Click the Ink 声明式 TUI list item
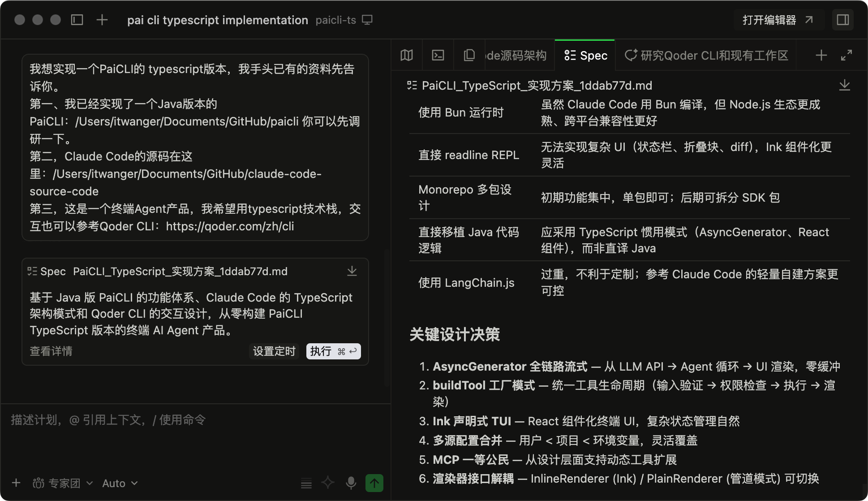The image size is (868, 501). click(x=586, y=421)
